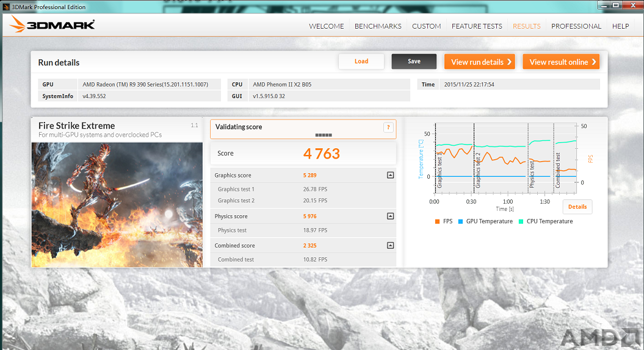Image resolution: width=644 pixels, height=350 pixels.
Task: Select the run time 2015/11/25 22:17:54
Action: point(469,85)
